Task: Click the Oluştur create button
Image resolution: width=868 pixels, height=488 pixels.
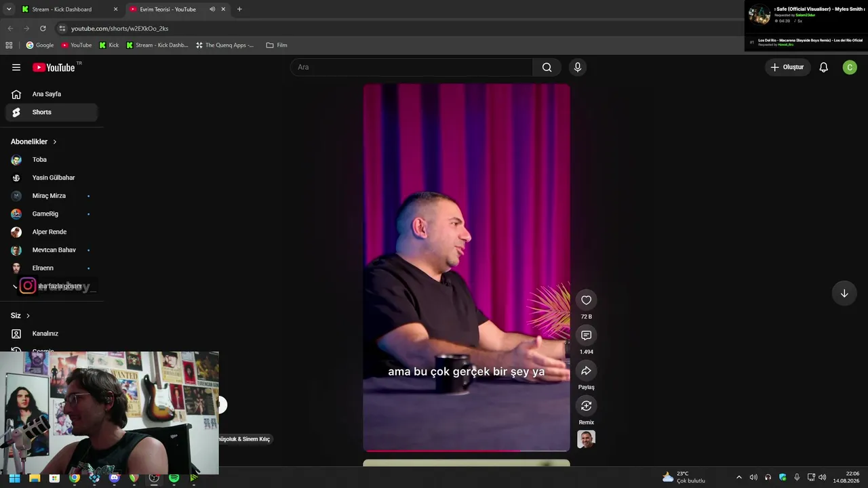Action: 787,67
